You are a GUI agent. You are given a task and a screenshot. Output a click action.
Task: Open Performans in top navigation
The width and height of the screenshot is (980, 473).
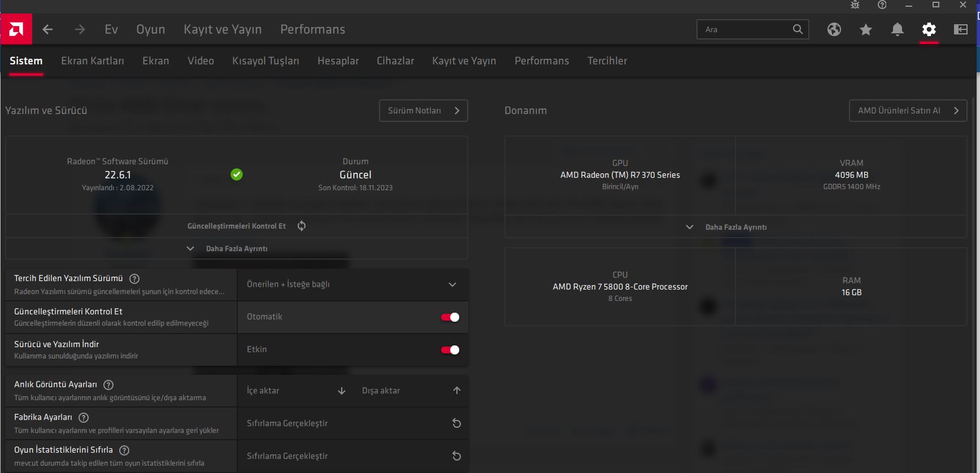pyautogui.click(x=313, y=29)
